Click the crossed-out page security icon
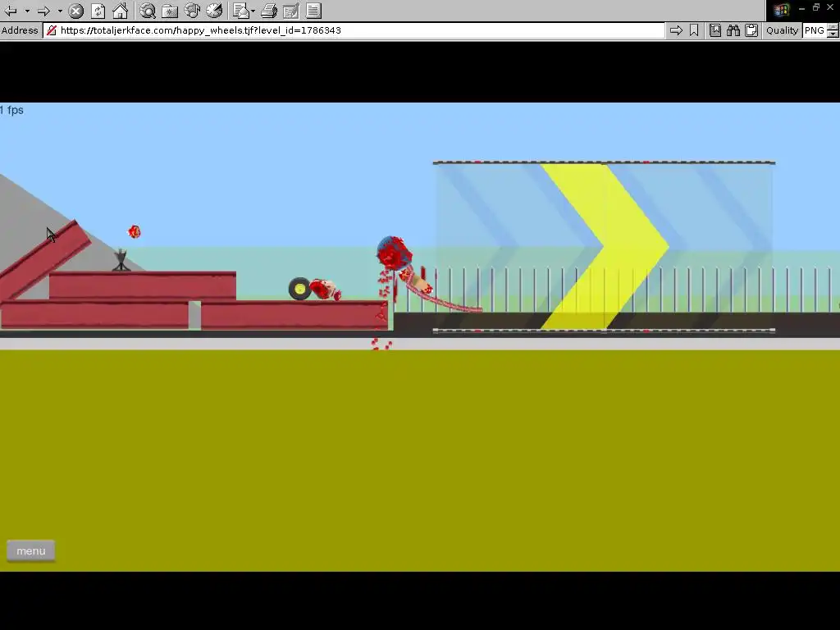The height and width of the screenshot is (630, 840). pos(52,30)
